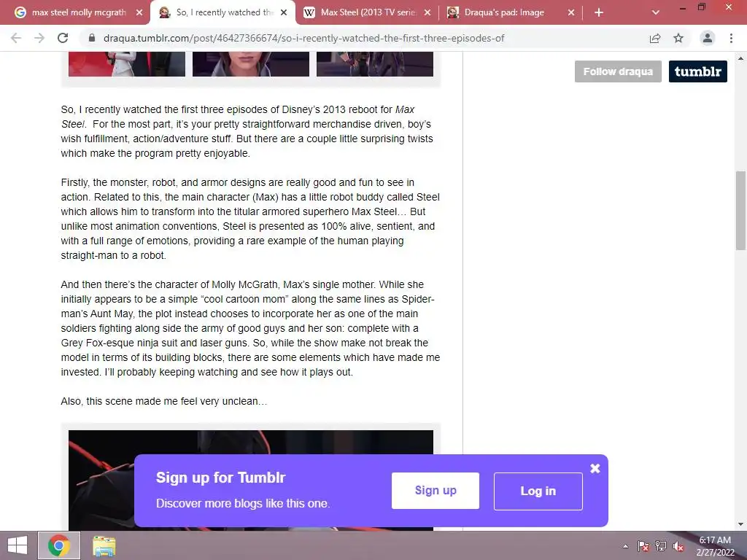The width and height of the screenshot is (747, 560).
Task: Open the third thumbnail image at the top right
Action: [375, 64]
